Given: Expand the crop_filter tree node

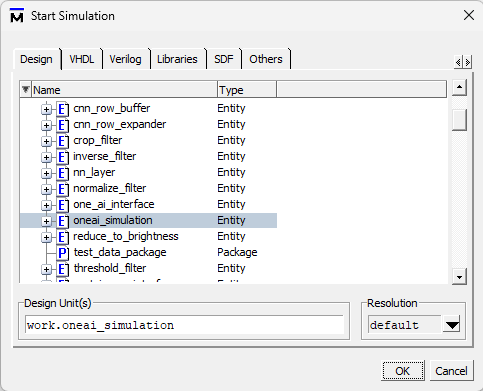Looking at the screenshot, I should click(46, 141).
